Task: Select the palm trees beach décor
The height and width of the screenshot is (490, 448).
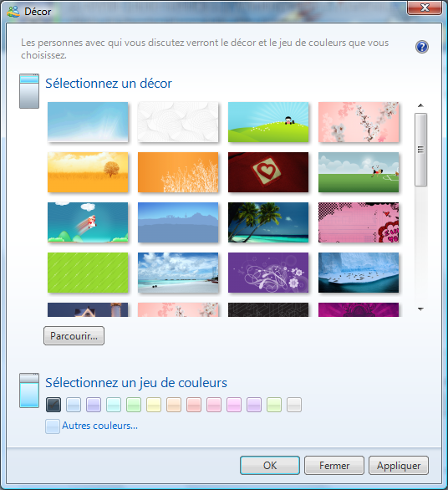Action: [268, 222]
